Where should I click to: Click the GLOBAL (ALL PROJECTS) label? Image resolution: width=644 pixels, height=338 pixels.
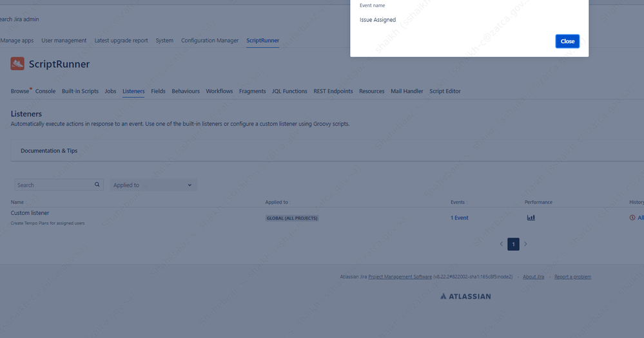pos(292,218)
